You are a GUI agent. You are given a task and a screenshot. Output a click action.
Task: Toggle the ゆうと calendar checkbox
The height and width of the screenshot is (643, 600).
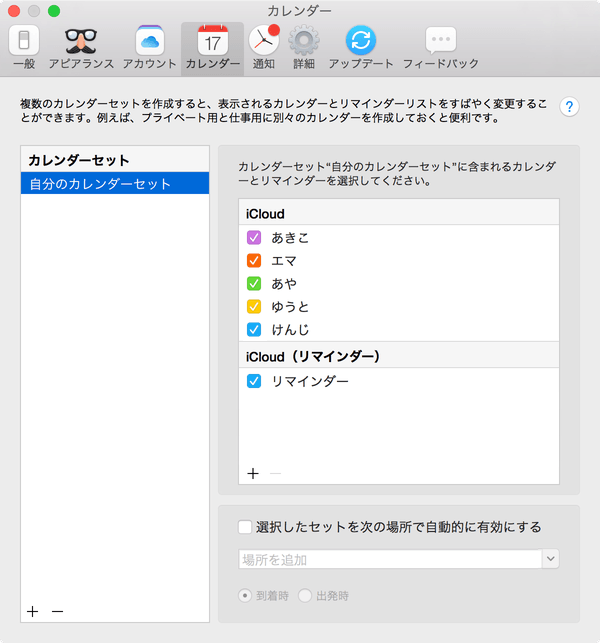[x=254, y=306]
